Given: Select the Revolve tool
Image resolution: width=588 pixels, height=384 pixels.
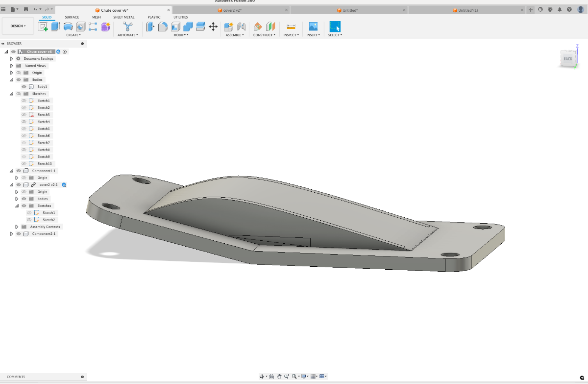Looking at the screenshot, I should pos(68,27).
